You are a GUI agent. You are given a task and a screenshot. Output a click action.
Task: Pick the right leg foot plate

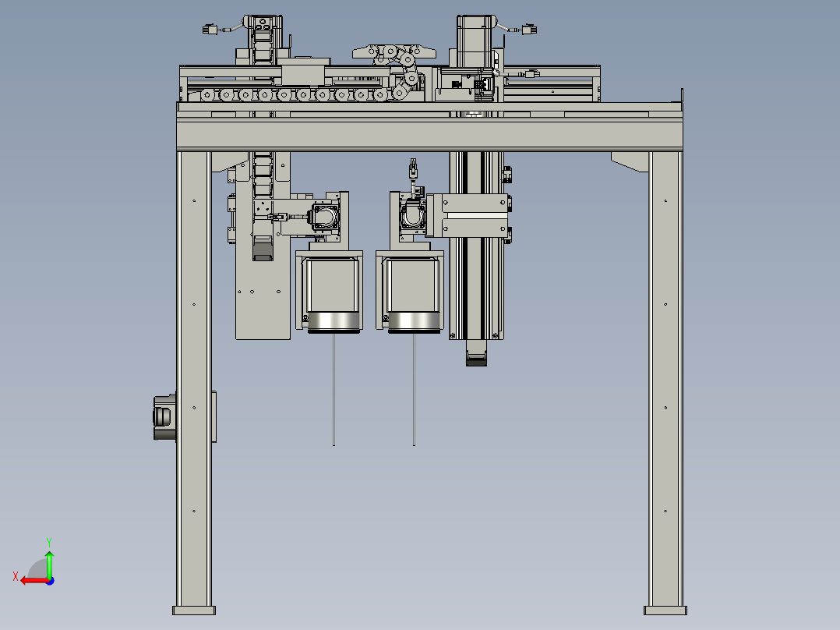click(x=665, y=611)
